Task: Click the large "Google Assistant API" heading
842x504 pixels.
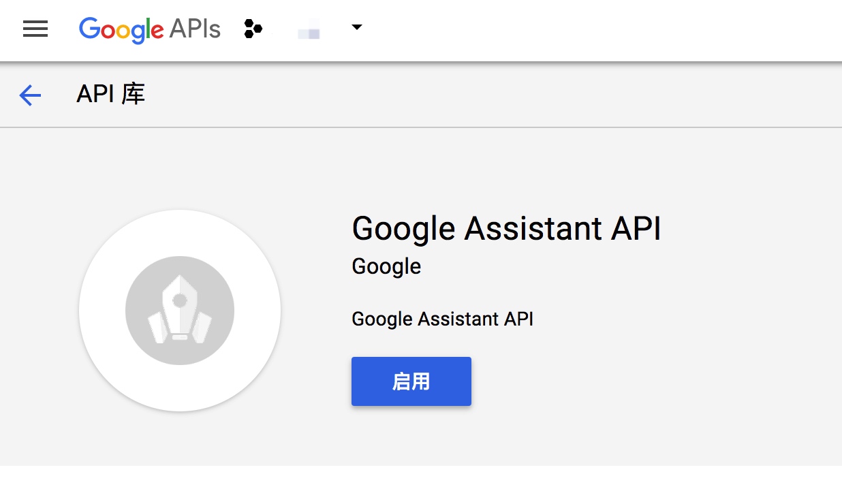Action: (x=507, y=228)
